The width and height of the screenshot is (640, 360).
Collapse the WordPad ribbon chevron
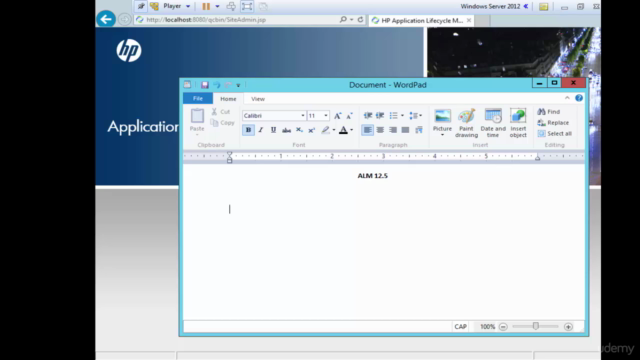click(567, 98)
